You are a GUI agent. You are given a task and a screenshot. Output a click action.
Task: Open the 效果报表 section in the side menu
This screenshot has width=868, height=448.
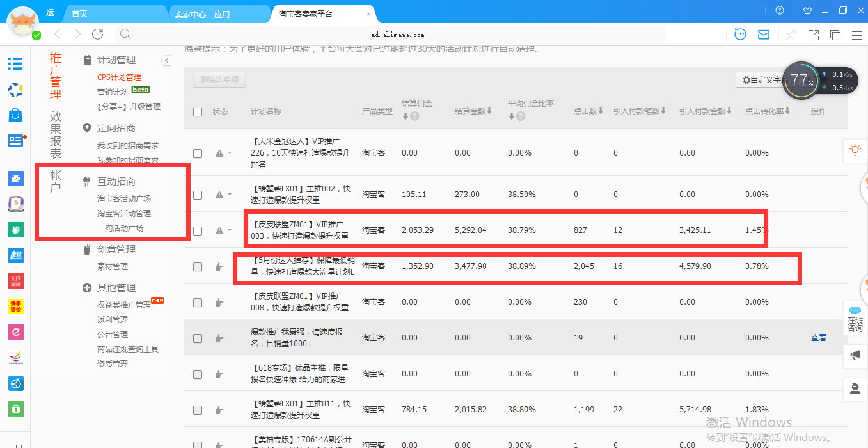(x=56, y=135)
